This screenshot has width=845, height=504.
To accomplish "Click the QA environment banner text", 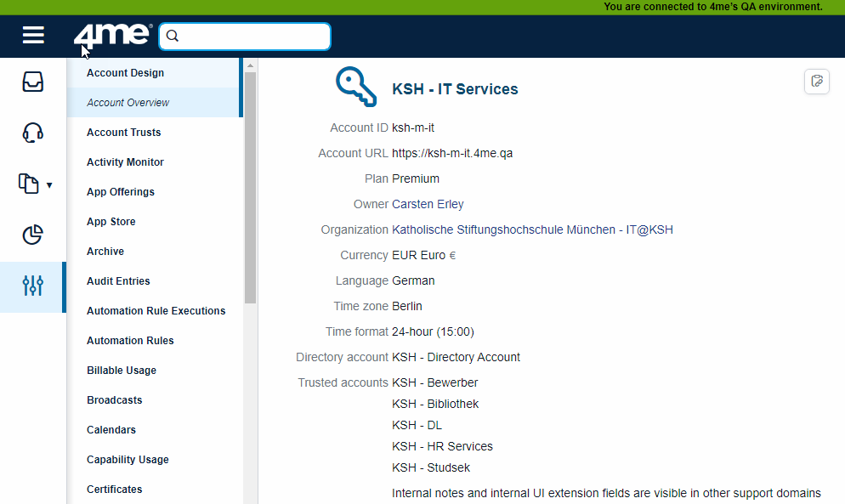I will click(x=713, y=7).
